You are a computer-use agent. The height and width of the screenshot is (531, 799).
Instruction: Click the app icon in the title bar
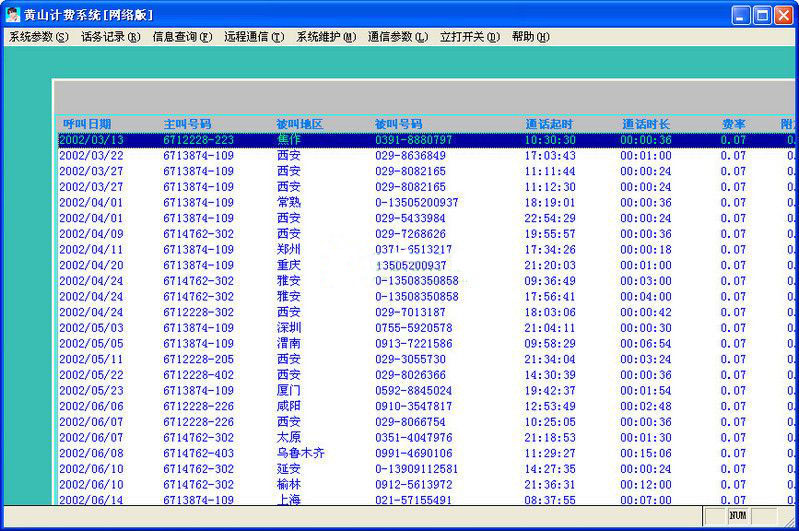click(13, 14)
